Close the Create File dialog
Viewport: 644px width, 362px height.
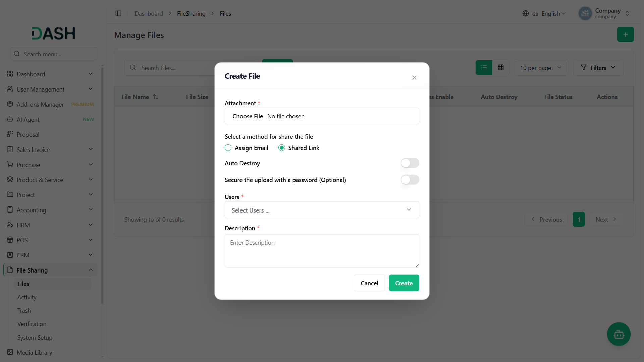pos(414,77)
